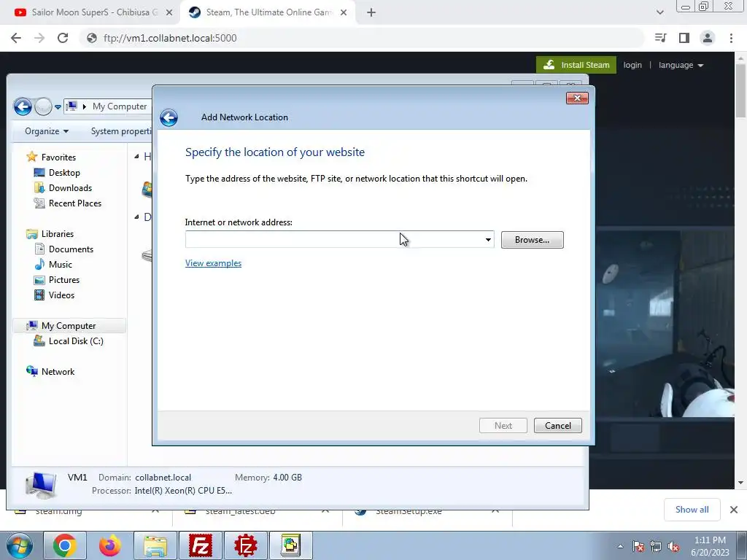This screenshot has height=560, width=747.
Task: Select Recent Places in the navigation pane
Action: pyautogui.click(x=75, y=203)
